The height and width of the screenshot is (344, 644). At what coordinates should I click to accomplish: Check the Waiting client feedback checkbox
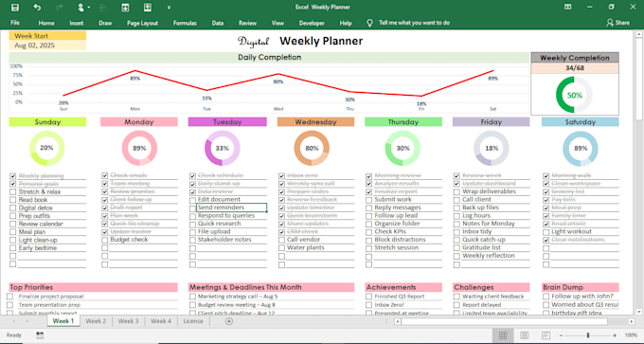pos(456,297)
